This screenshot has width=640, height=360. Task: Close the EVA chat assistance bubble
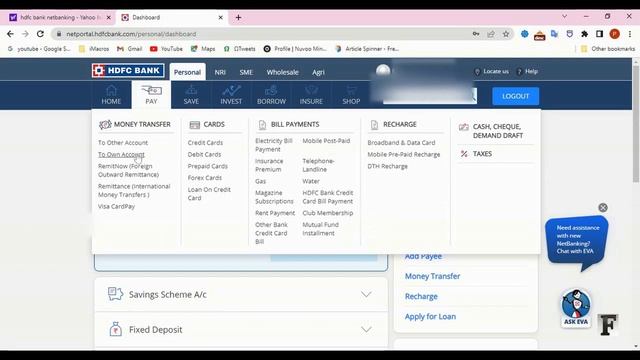603,208
